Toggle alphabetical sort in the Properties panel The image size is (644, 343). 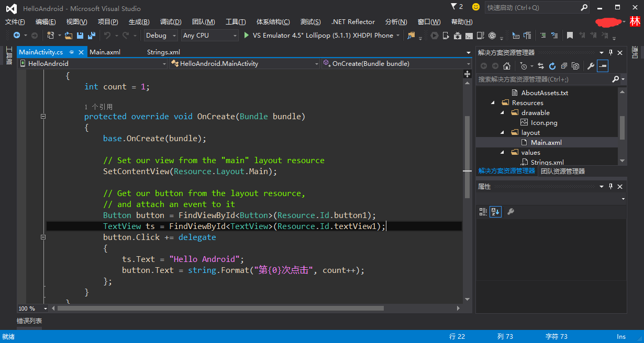click(495, 212)
